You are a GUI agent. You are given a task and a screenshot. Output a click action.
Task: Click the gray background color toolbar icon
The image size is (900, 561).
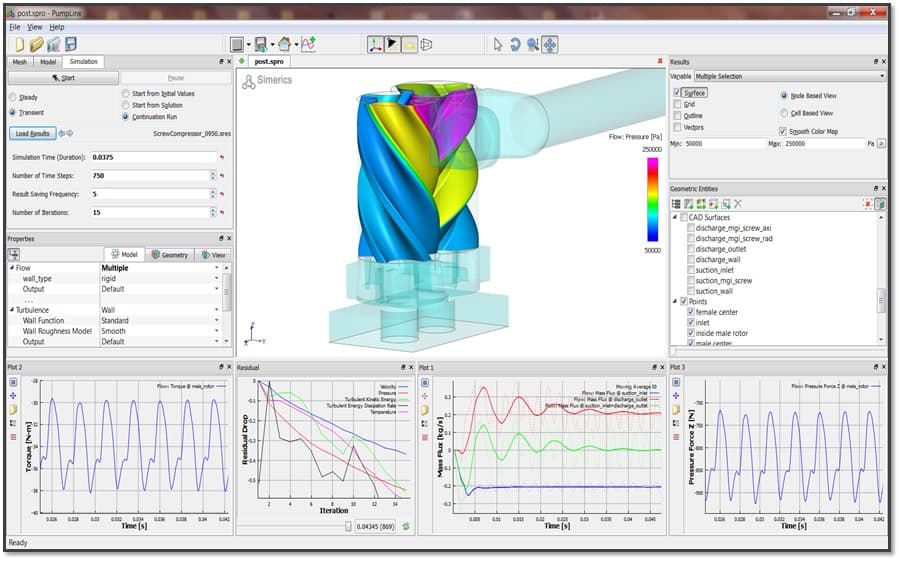[236, 44]
